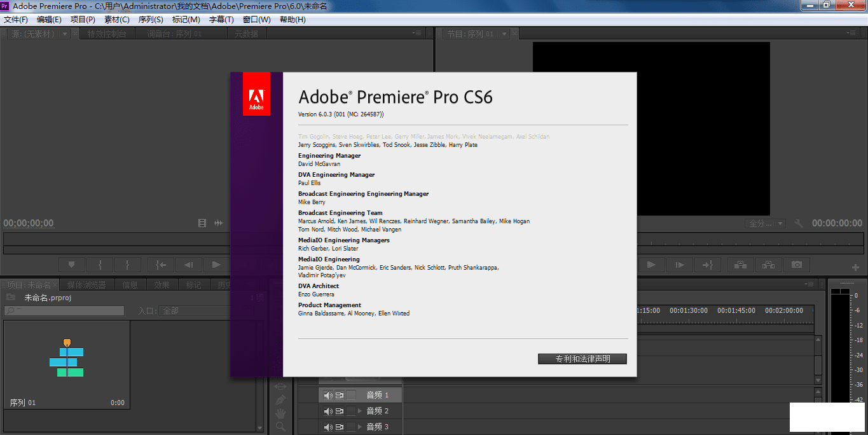Select the Zoom tool in tools panel
Image resolution: width=868 pixels, height=435 pixels.
[x=280, y=427]
